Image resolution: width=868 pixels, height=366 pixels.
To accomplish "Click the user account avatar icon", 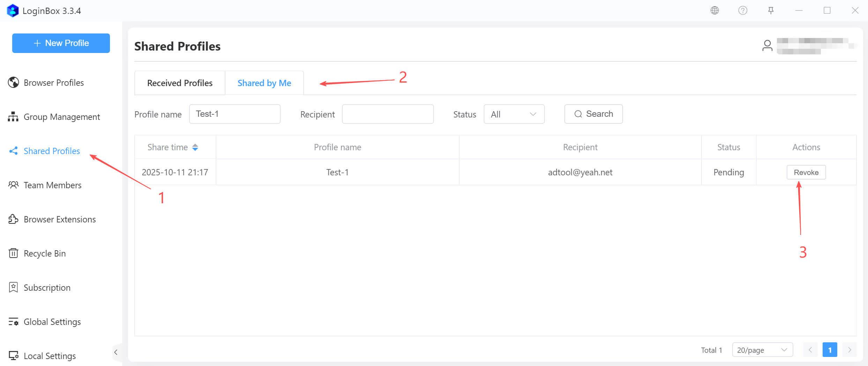I will coord(767,46).
